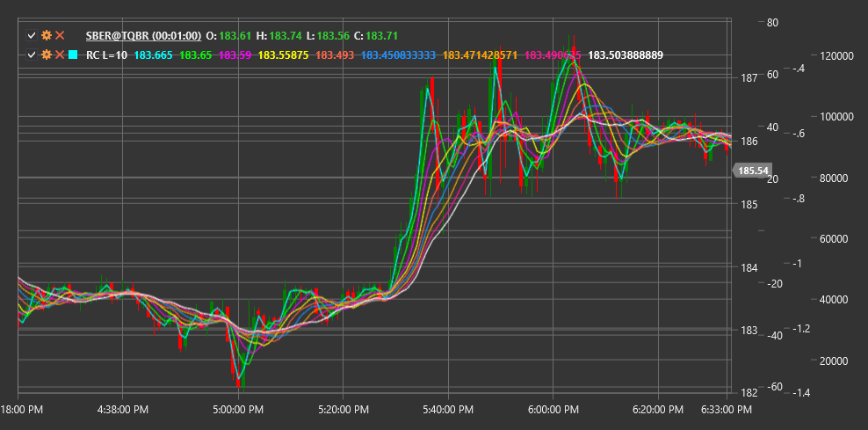
Task: Open settings gear for RC L=10 indicator
Action: [47, 55]
